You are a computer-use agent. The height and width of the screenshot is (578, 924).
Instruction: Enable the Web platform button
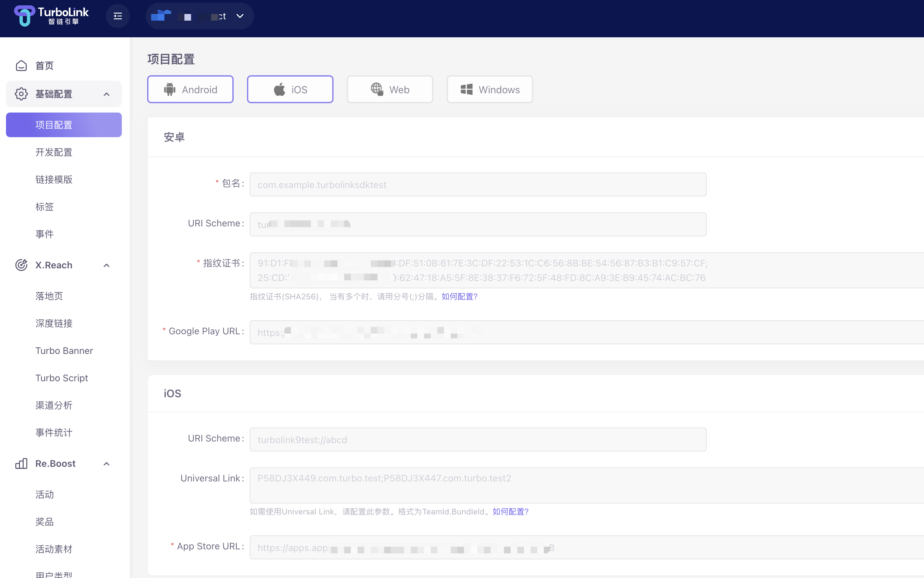pos(390,90)
